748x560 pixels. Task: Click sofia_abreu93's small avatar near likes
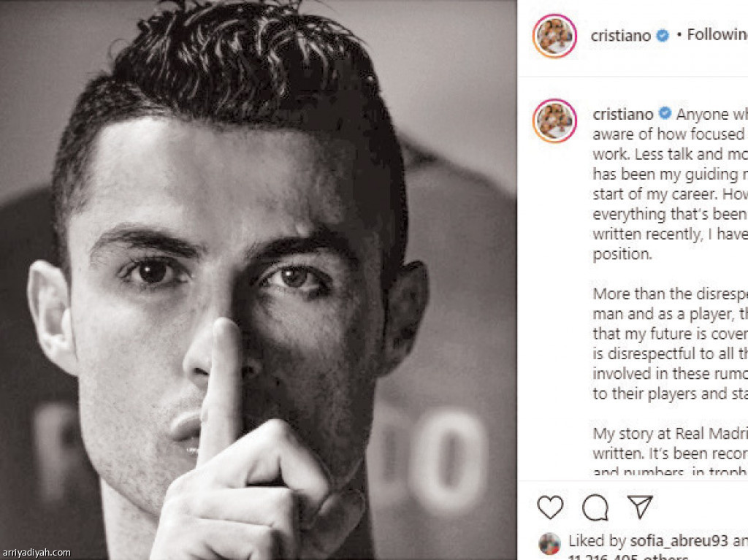tap(549, 544)
